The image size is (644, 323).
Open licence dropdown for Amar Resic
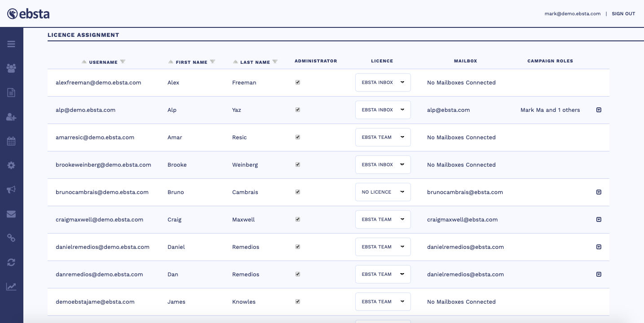(x=383, y=137)
